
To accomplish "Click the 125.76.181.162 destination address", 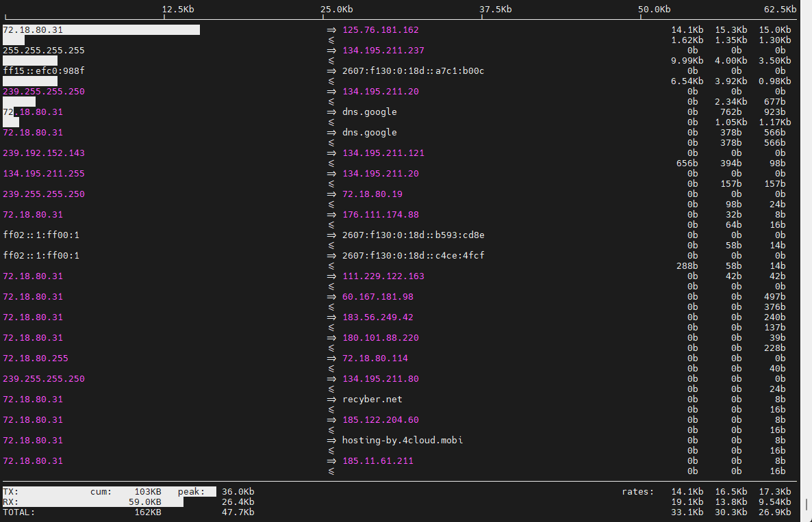I will point(380,30).
